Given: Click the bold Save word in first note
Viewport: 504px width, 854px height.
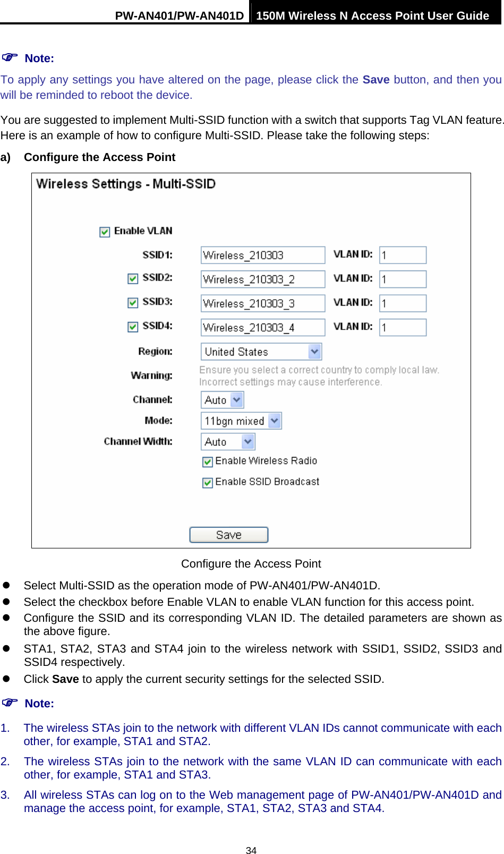Looking at the screenshot, I should (x=376, y=80).
